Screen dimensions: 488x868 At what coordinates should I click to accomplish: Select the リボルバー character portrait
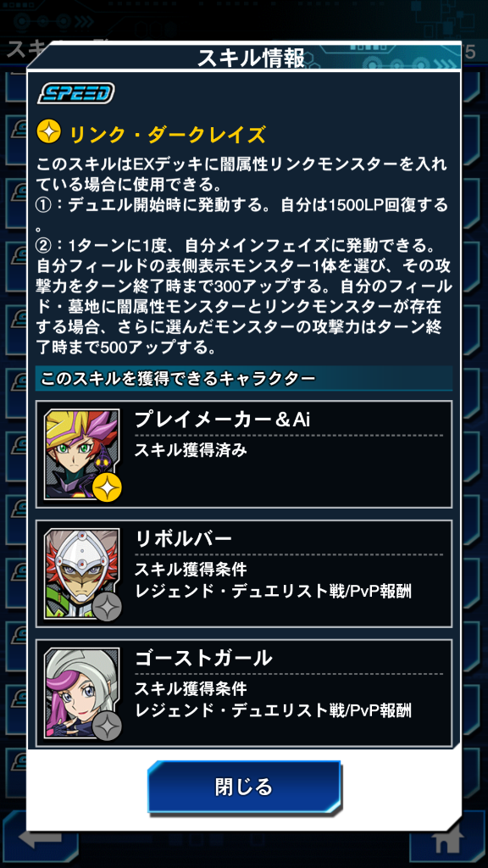click(x=82, y=574)
